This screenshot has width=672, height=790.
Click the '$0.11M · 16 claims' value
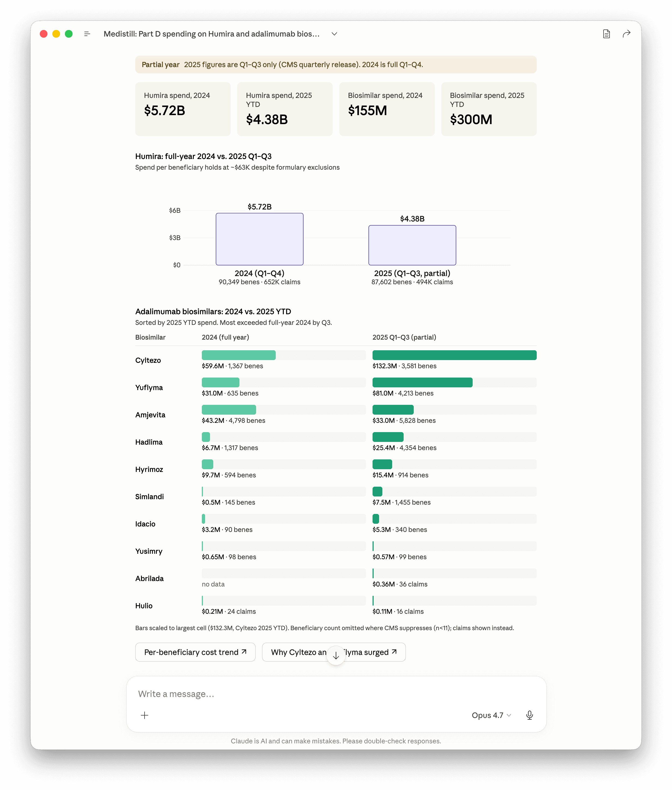coord(398,612)
